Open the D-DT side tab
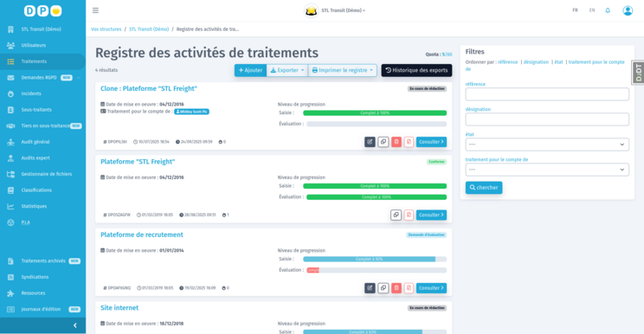 pos(638,73)
